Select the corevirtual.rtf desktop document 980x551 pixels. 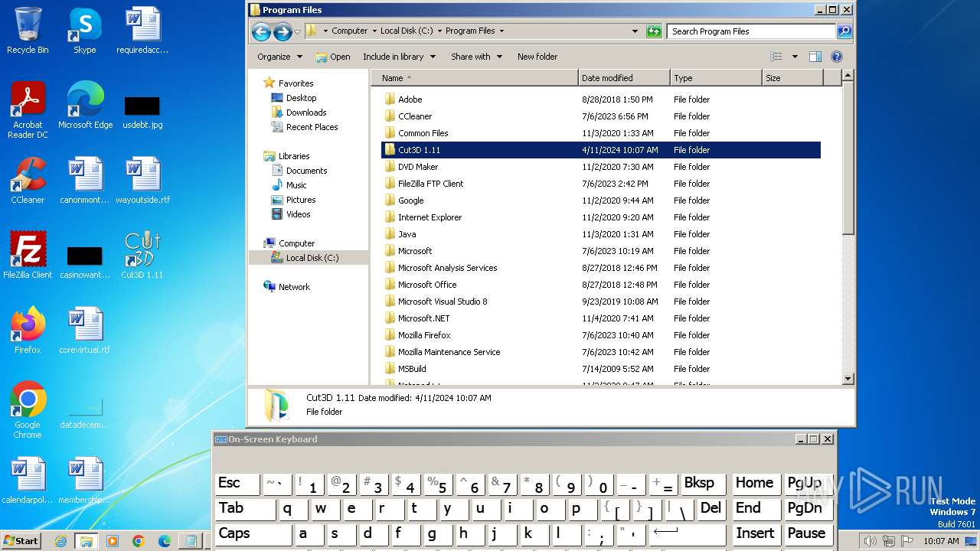85,331
